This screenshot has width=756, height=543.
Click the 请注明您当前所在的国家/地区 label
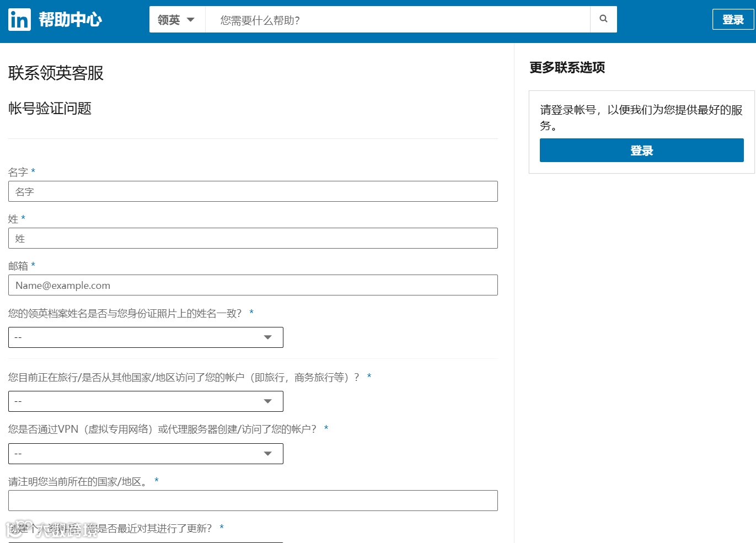tap(78, 481)
